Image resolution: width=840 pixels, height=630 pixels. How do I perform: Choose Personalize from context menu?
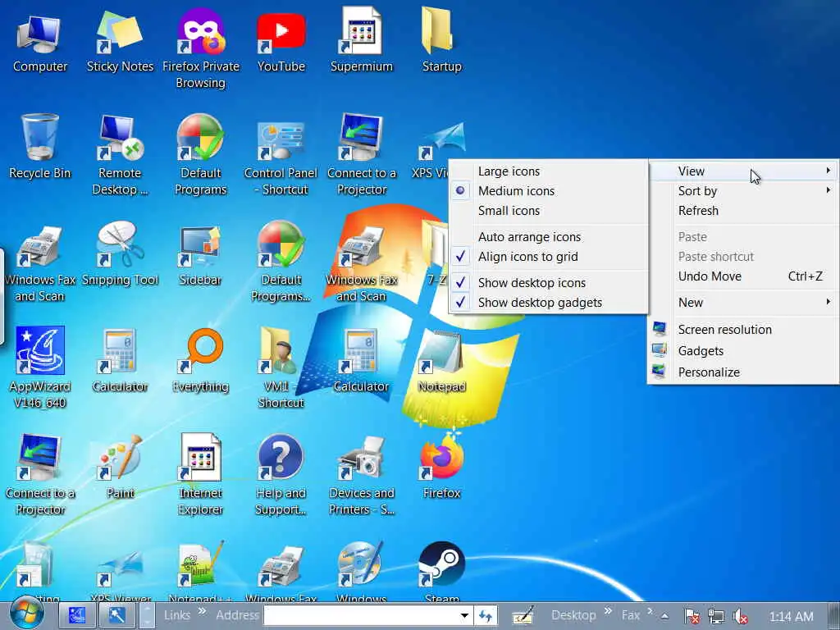[743, 372]
